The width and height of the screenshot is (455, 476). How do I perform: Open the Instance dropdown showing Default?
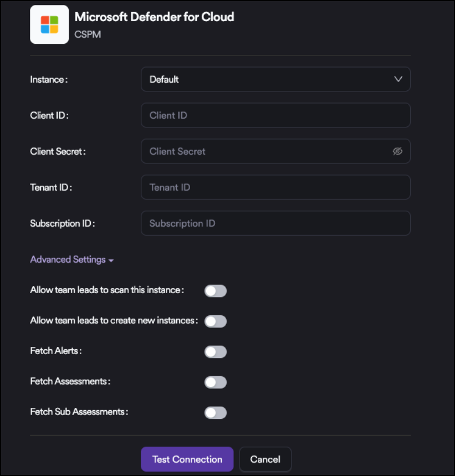click(x=275, y=79)
